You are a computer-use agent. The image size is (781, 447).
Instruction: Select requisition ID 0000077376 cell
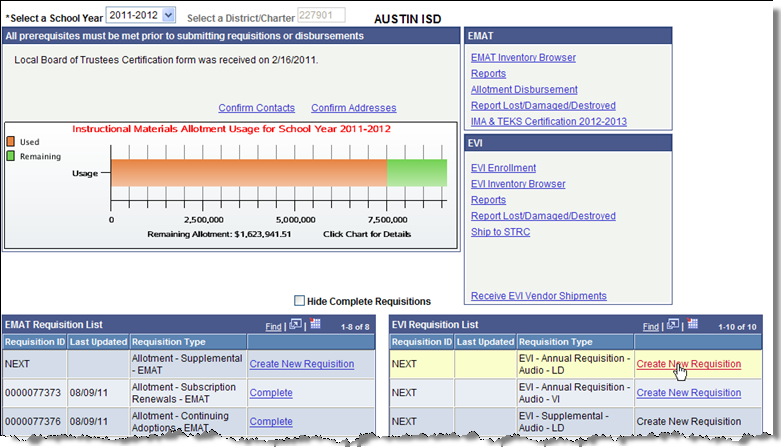33,422
